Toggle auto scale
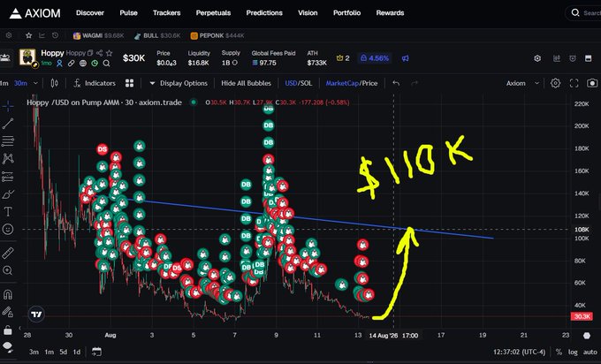 tap(590, 352)
